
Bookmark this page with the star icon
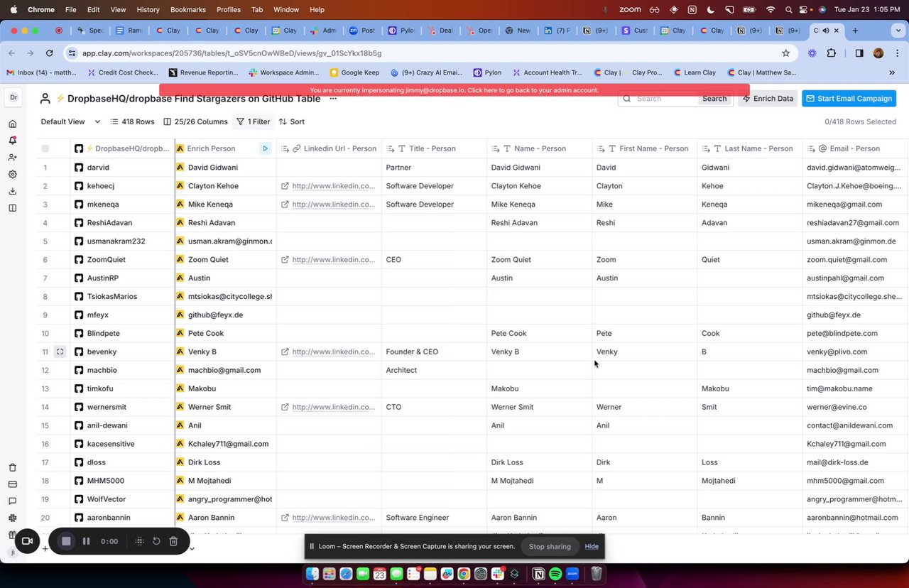click(785, 53)
